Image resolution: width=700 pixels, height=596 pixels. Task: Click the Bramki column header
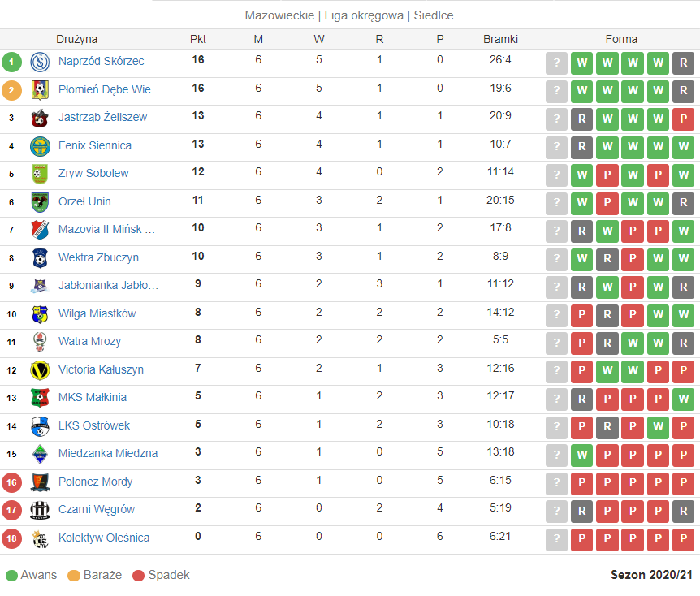500,39
